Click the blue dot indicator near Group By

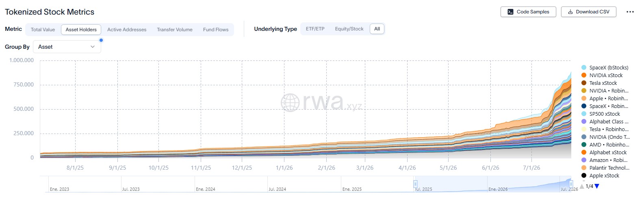click(101, 40)
